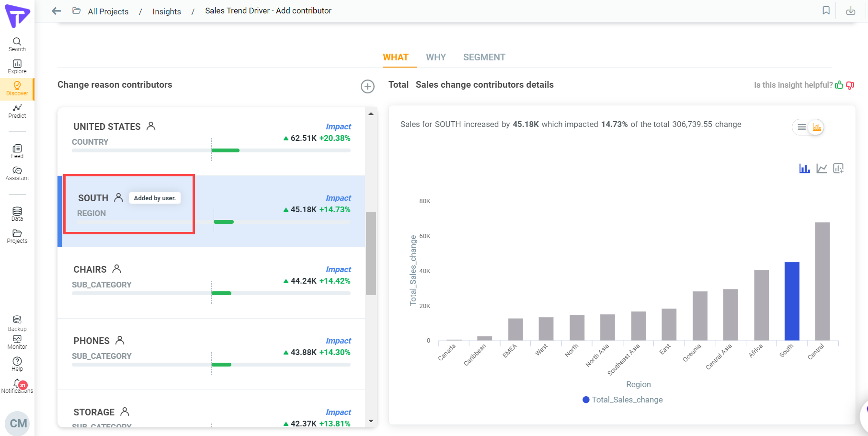Give thumbs down feedback
The width and height of the screenshot is (868, 436).
[850, 85]
